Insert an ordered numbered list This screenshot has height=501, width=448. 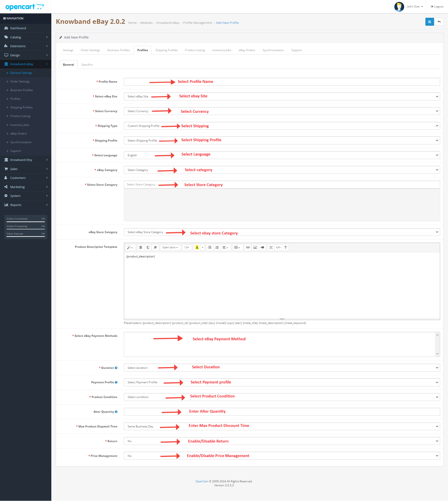pos(217,247)
